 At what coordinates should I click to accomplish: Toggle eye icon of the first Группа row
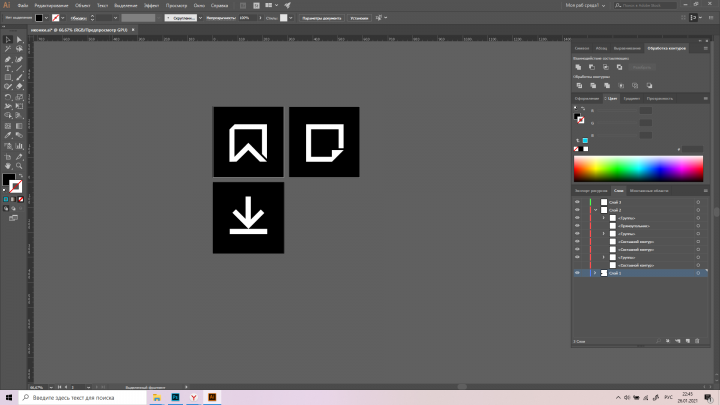pos(577,218)
